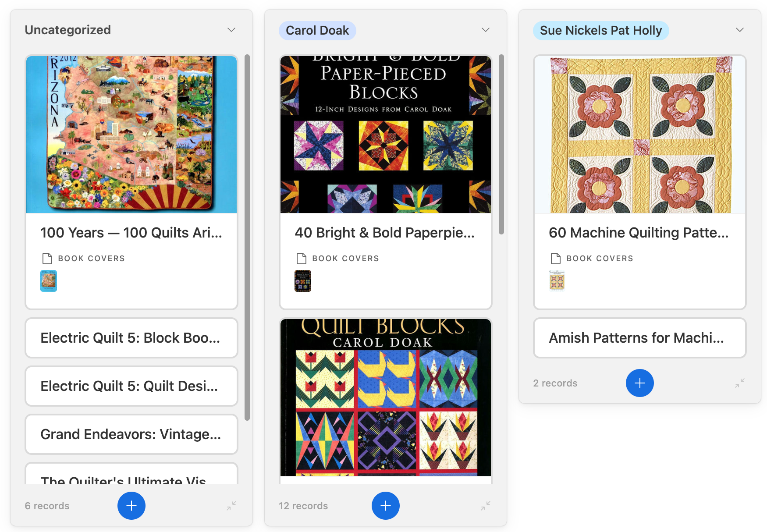Click the Uncategorized stack scrollbar
The image size is (767, 532).
coord(247,237)
